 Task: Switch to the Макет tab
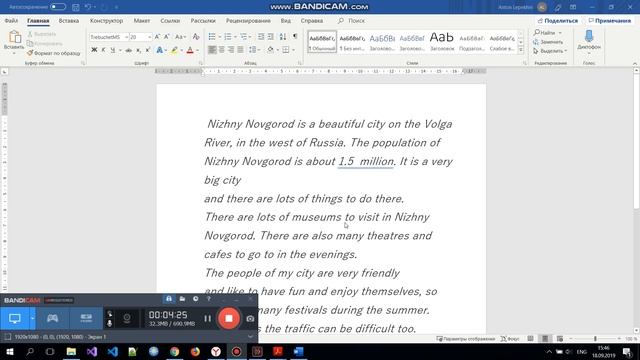142,20
